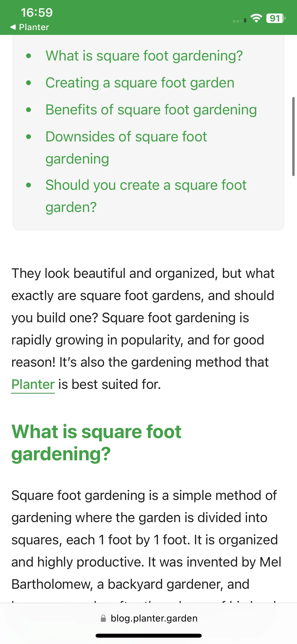Select "Downsides of square foot gardening" link
The width and height of the screenshot is (297, 644).
(126, 148)
